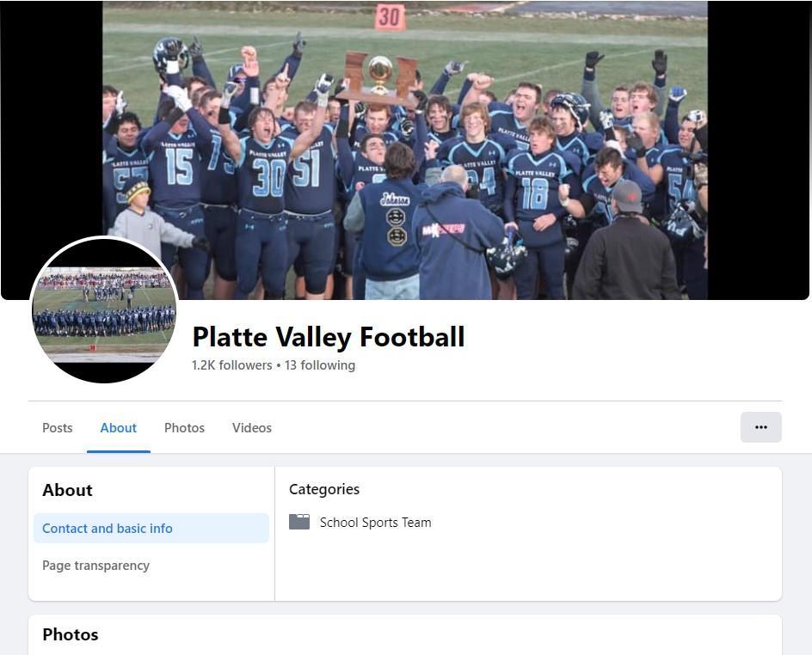
Task: Click the Platte Valley Football page title
Action: tap(329, 337)
